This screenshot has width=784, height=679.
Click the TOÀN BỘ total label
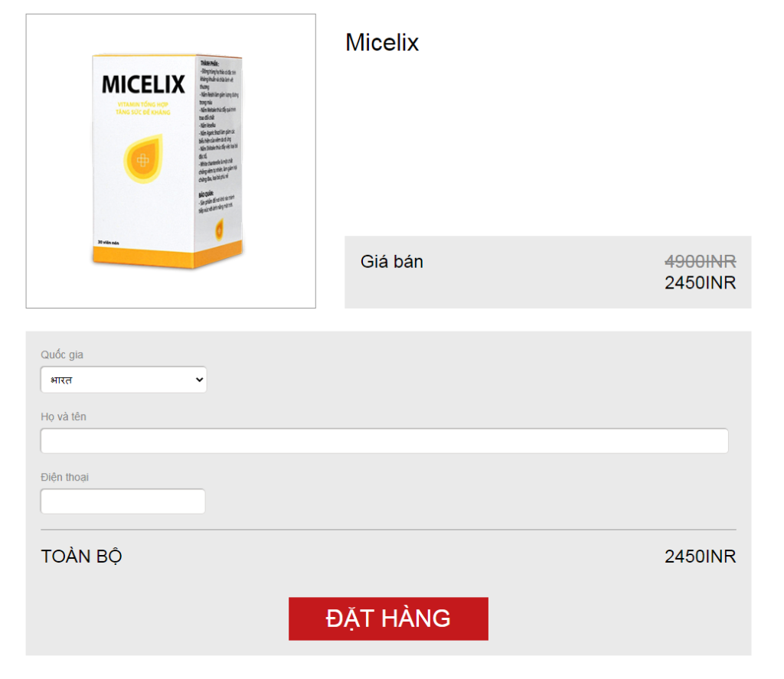81,557
